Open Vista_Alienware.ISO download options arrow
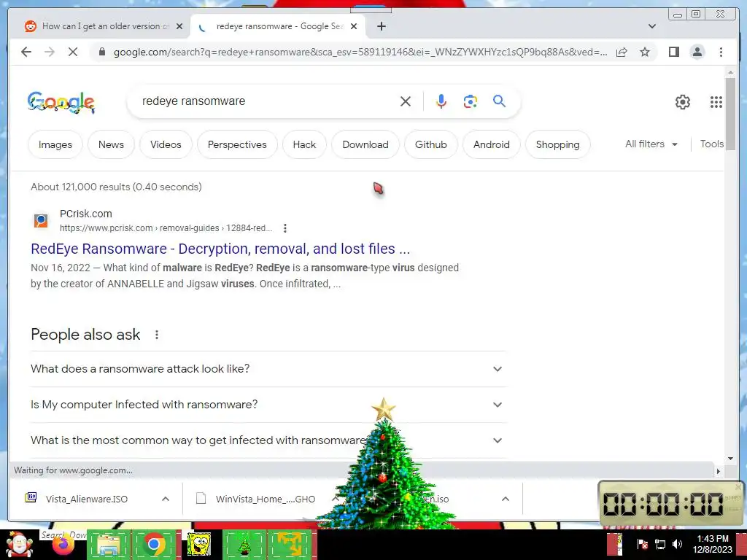This screenshot has width=747, height=560. [x=166, y=499]
